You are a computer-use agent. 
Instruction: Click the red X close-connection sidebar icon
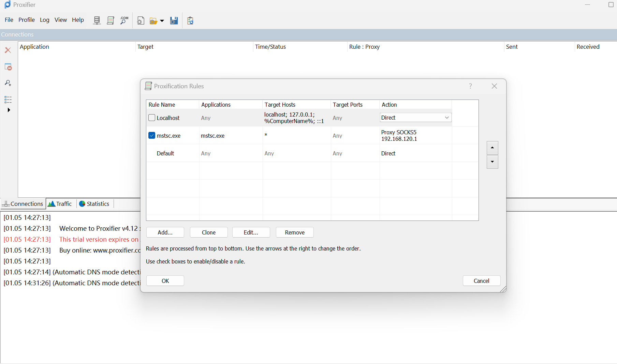(8, 50)
